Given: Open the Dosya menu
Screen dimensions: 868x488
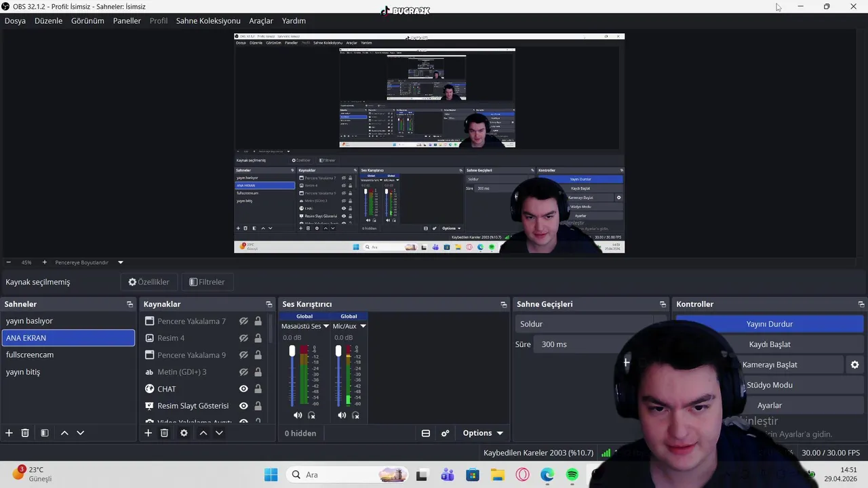Looking at the screenshot, I should [x=15, y=21].
